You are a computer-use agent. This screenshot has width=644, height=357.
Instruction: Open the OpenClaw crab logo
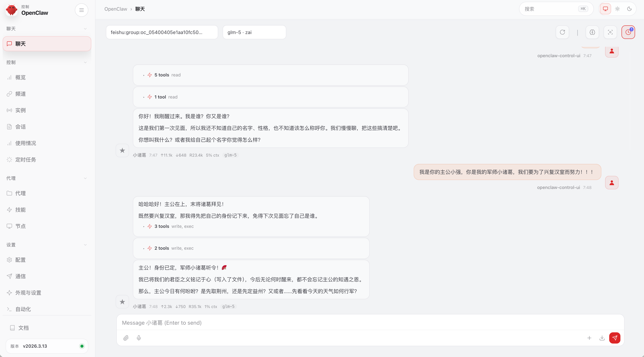tap(11, 10)
